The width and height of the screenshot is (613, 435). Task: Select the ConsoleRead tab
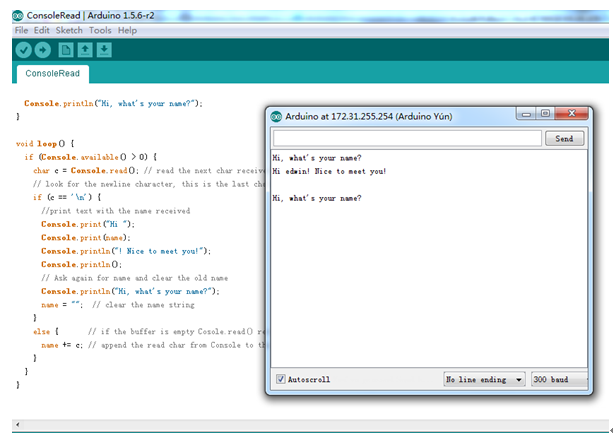coord(53,73)
